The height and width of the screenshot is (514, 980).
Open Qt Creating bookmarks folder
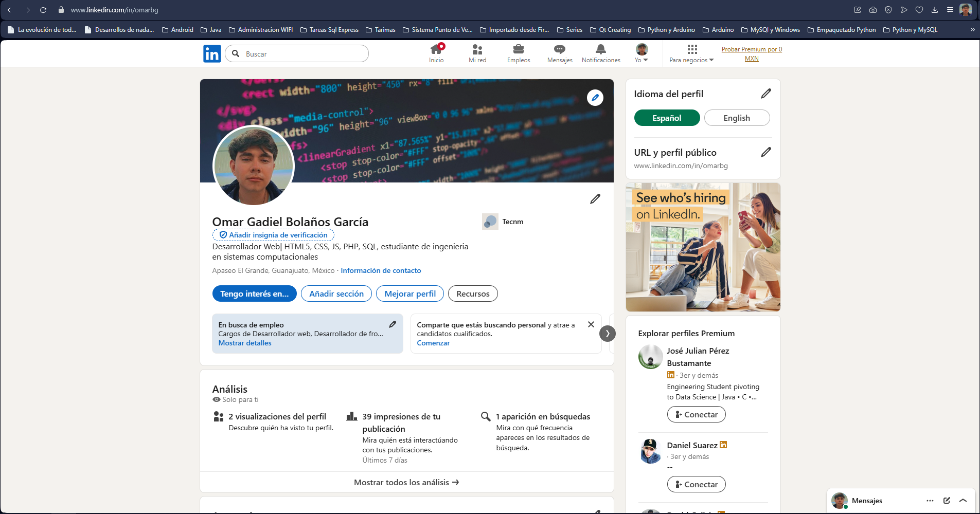[x=610, y=30]
